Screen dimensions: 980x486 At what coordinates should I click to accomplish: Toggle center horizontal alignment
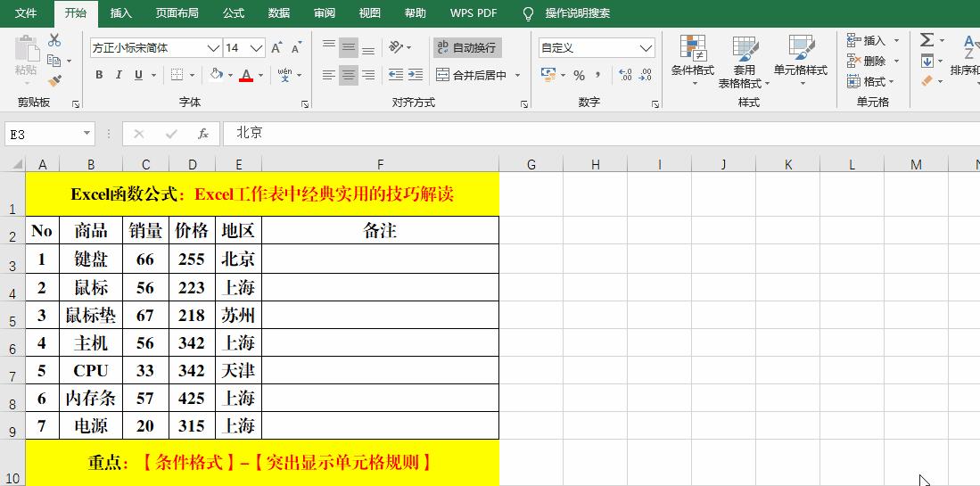[x=349, y=75]
